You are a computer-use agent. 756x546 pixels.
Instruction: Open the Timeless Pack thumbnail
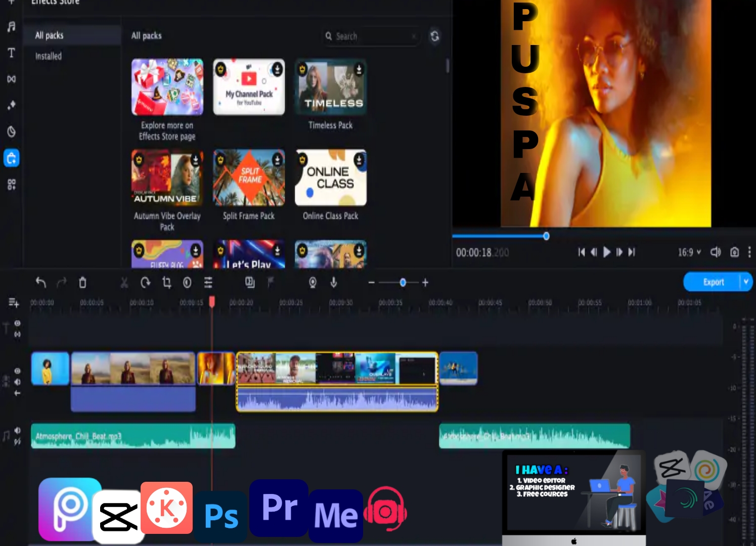pos(331,87)
